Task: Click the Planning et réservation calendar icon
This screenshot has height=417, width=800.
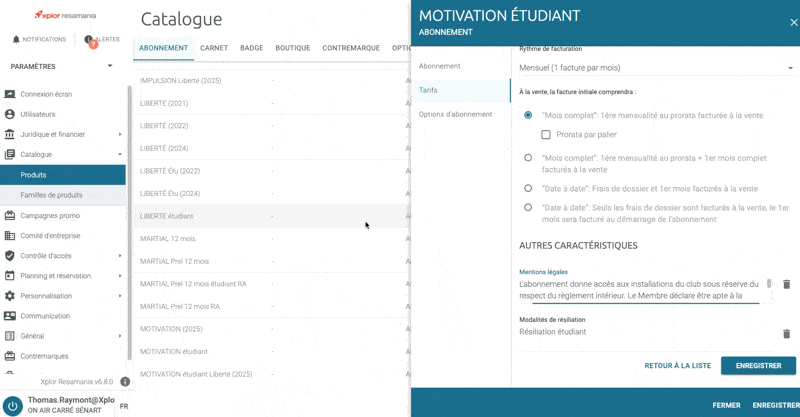Action: click(x=9, y=276)
